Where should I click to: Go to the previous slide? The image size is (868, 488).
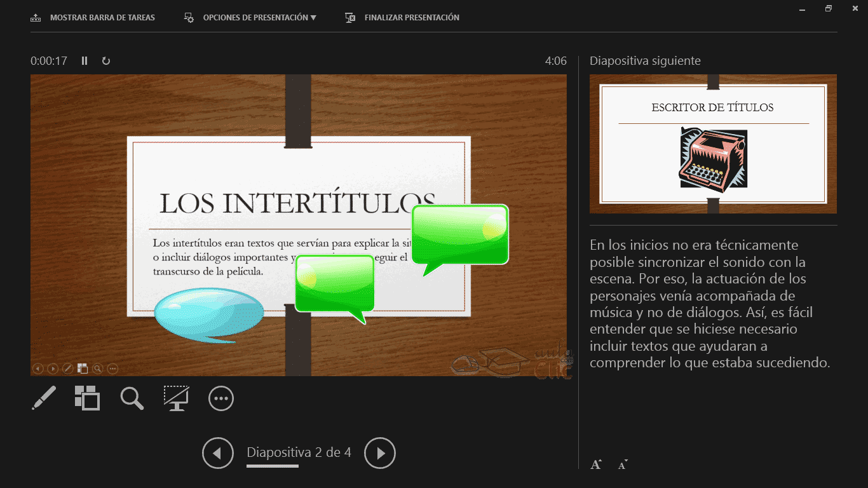click(x=217, y=453)
